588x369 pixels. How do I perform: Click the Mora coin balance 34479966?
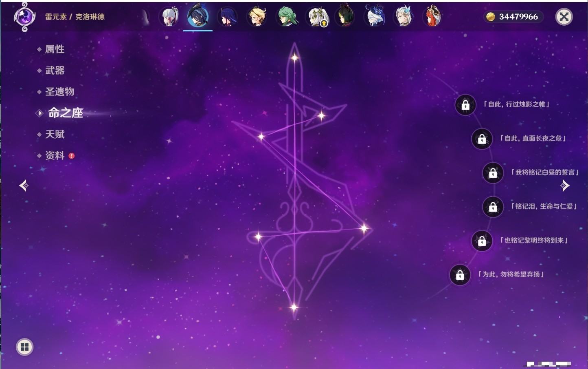point(513,17)
